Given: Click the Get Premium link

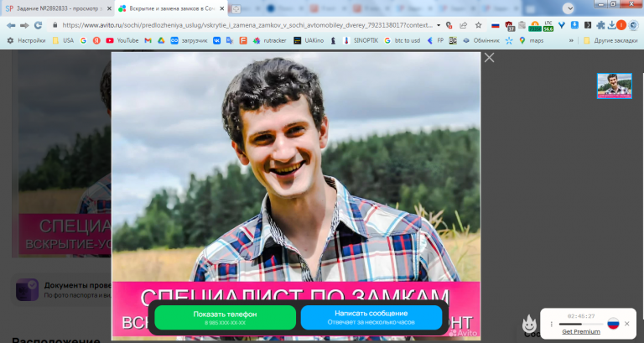Looking at the screenshot, I should tap(581, 331).
